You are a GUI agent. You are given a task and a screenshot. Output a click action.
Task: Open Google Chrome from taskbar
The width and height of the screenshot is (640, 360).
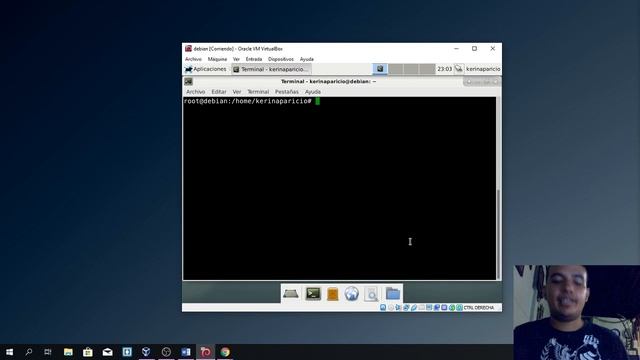[225, 352]
